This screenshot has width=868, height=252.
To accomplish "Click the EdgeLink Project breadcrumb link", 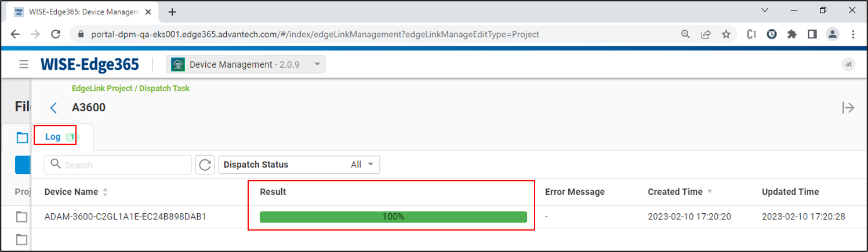I will pyautogui.click(x=102, y=89).
